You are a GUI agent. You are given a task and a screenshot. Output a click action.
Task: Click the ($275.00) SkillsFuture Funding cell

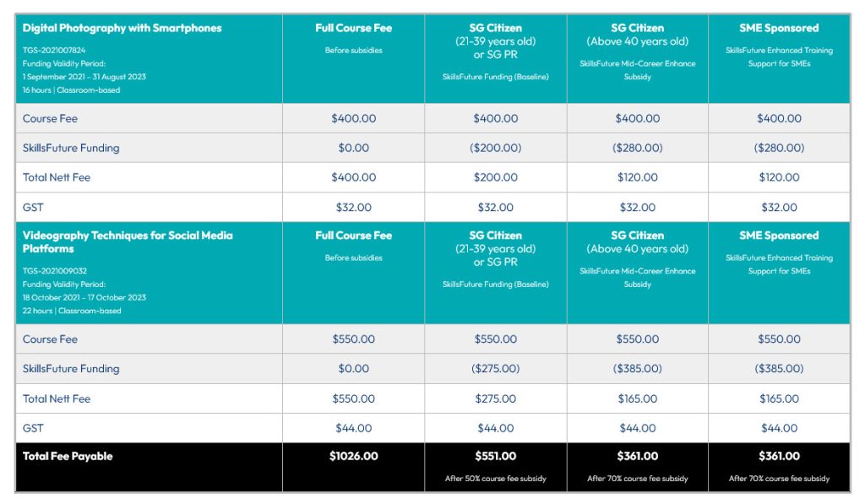[x=495, y=368]
